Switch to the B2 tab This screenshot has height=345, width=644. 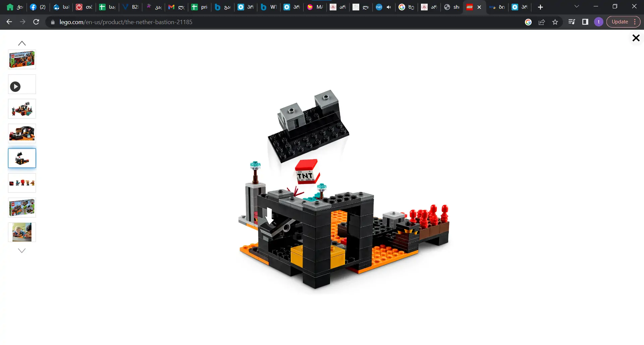[130, 7]
